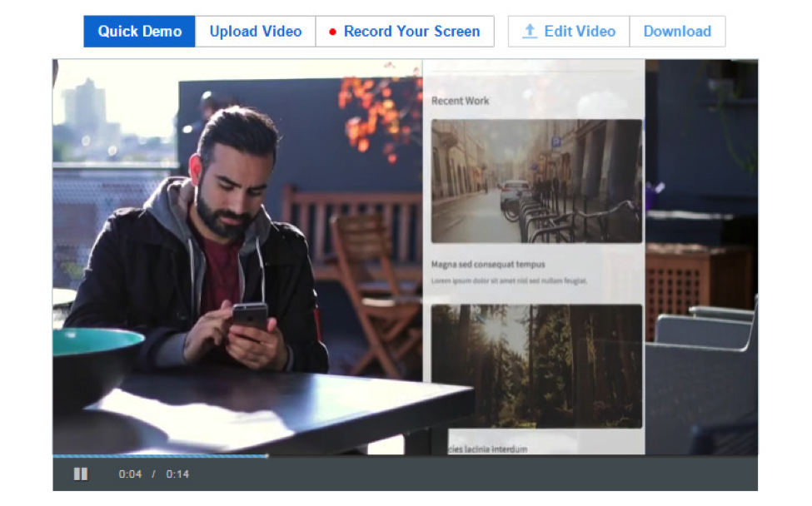Screen dimensions: 812x506
Task: Click the blue played portion of the progress bar
Action: click(x=158, y=455)
